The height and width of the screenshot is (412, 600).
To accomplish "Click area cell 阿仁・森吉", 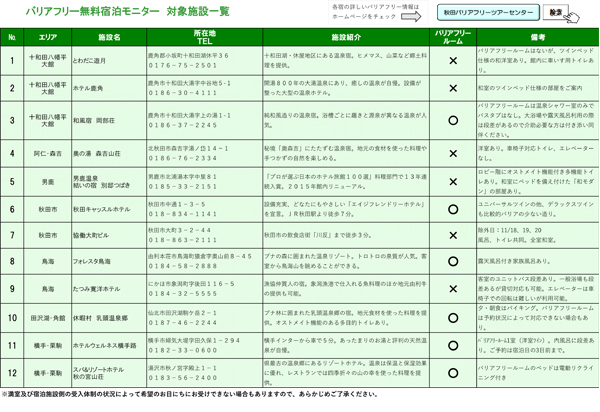I will [x=47, y=153].
